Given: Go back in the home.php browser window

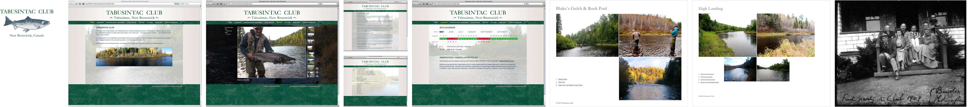Looking at the screenshot, I should point(70,4).
